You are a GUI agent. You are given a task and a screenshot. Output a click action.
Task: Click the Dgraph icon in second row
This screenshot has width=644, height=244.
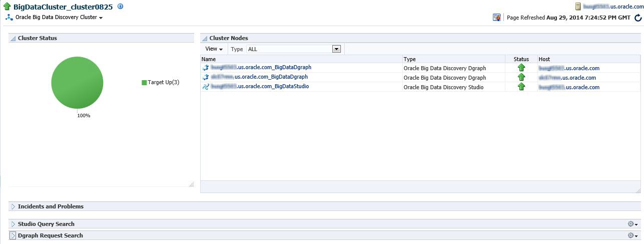tap(205, 77)
